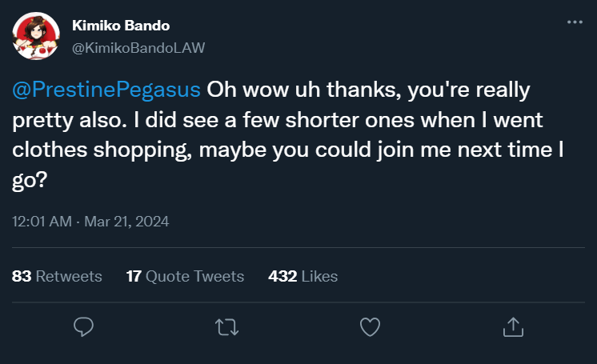Click the 12:01 AM timestamp
Image resolution: width=597 pixels, height=364 pixels.
[x=42, y=221]
